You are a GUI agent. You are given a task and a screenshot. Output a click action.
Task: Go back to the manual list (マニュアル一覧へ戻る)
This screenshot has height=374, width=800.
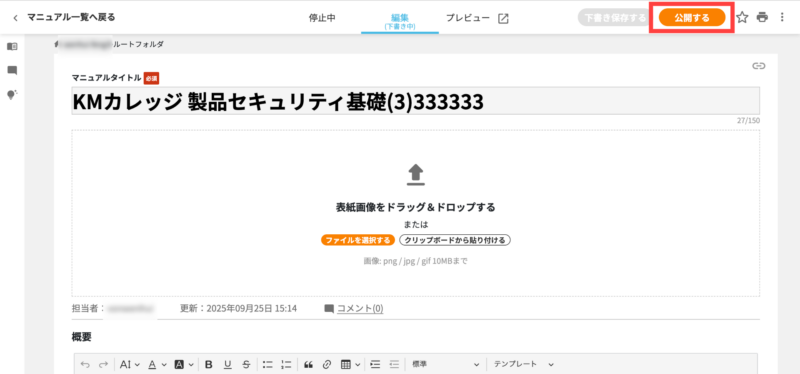coord(71,17)
